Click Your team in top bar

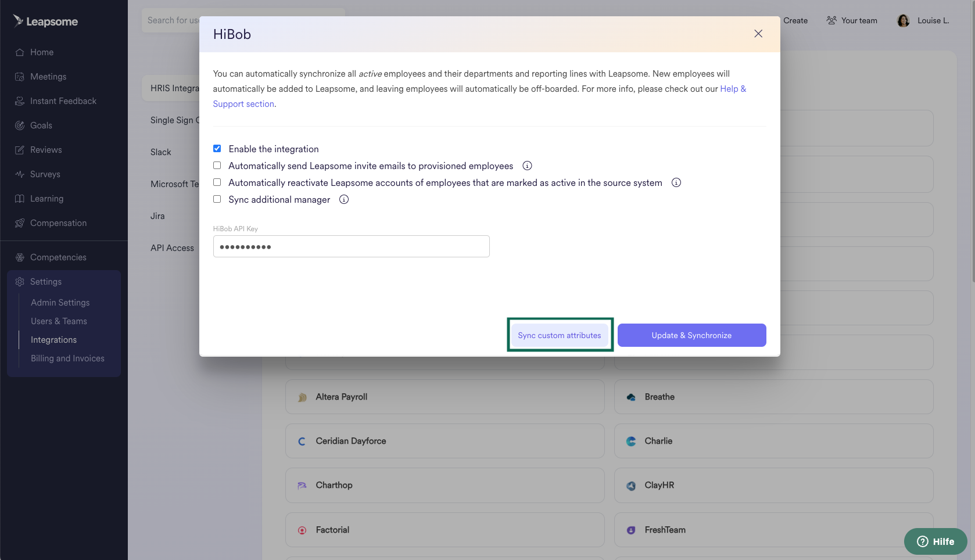click(x=852, y=20)
